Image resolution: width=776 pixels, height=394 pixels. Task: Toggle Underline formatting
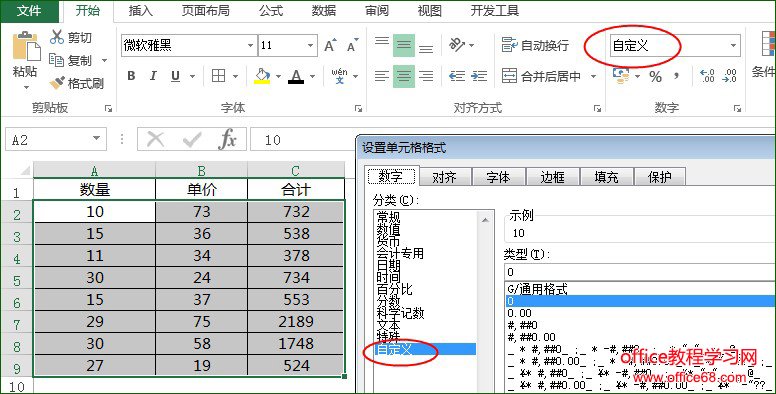pyautogui.click(x=175, y=76)
